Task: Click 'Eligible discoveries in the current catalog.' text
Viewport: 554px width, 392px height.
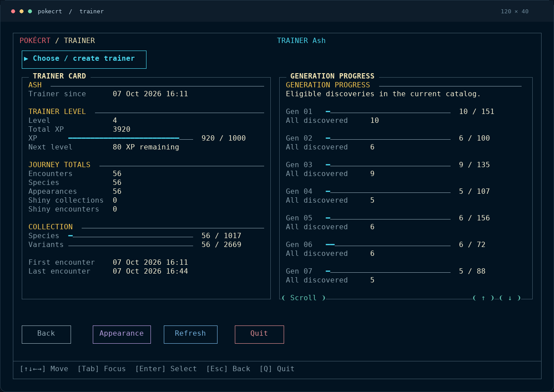Action: click(384, 94)
